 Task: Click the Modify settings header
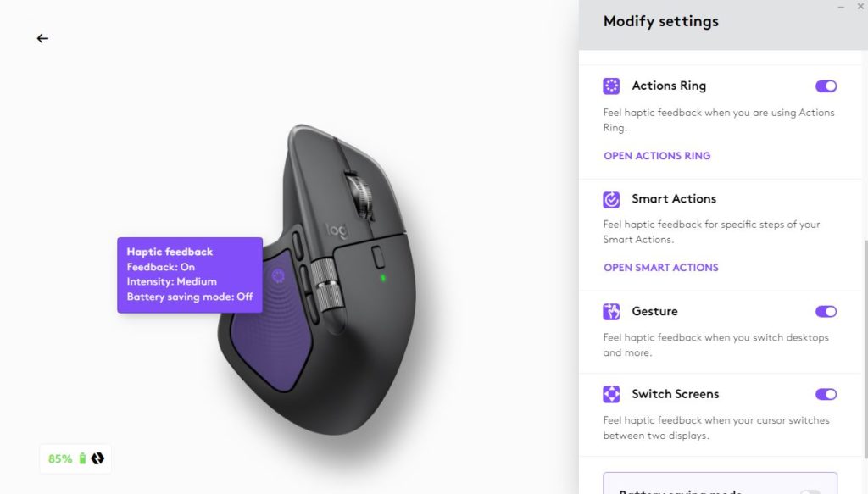click(661, 21)
